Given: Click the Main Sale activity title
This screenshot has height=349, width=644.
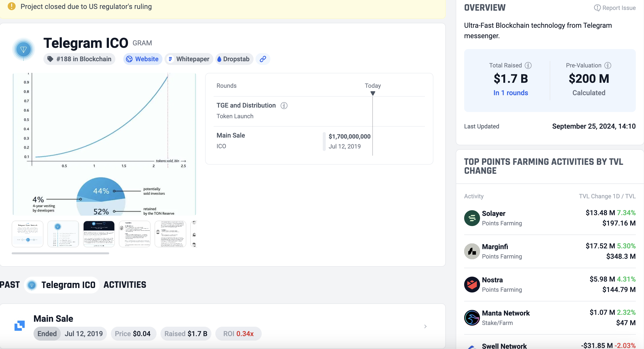Looking at the screenshot, I should coord(53,319).
